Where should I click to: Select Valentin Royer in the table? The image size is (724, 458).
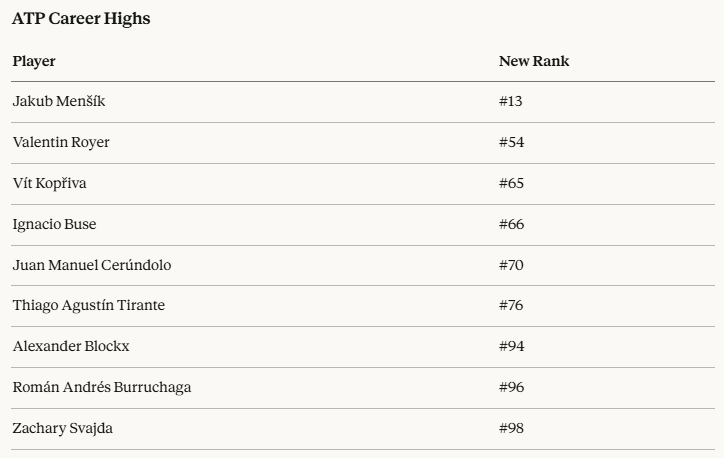click(61, 142)
